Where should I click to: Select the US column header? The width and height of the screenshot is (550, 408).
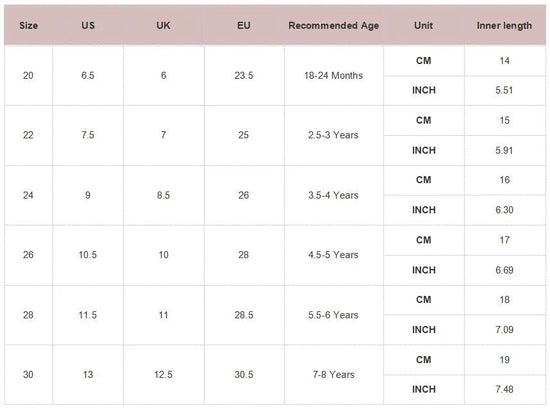(x=88, y=25)
